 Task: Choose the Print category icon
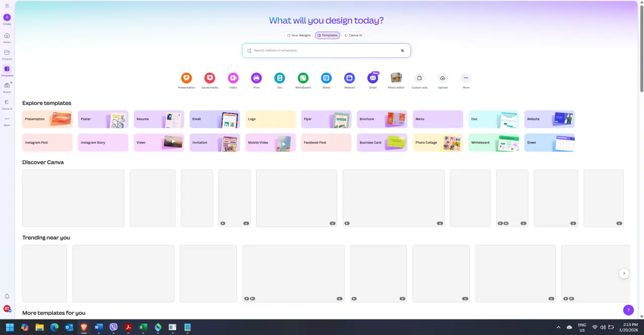click(x=257, y=78)
